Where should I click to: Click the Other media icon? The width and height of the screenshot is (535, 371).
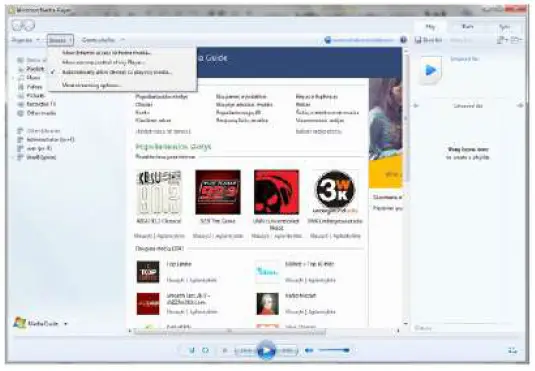tap(21, 113)
